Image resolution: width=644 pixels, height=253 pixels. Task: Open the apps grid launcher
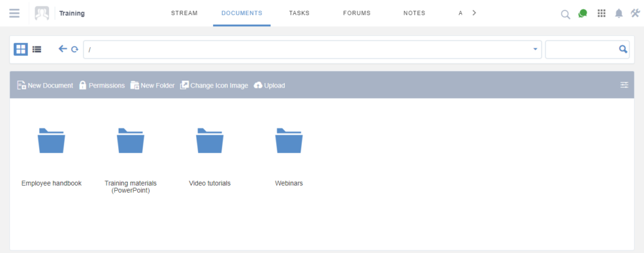pyautogui.click(x=601, y=13)
